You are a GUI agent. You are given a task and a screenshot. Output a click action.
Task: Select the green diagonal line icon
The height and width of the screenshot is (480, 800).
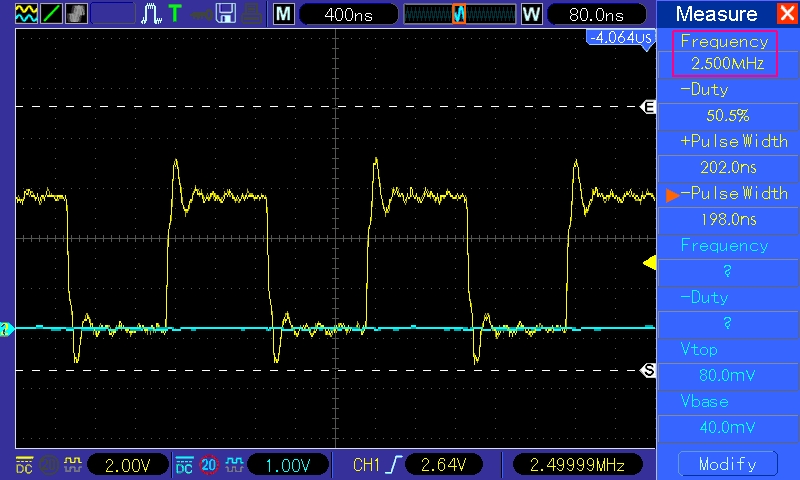[x=51, y=13]
